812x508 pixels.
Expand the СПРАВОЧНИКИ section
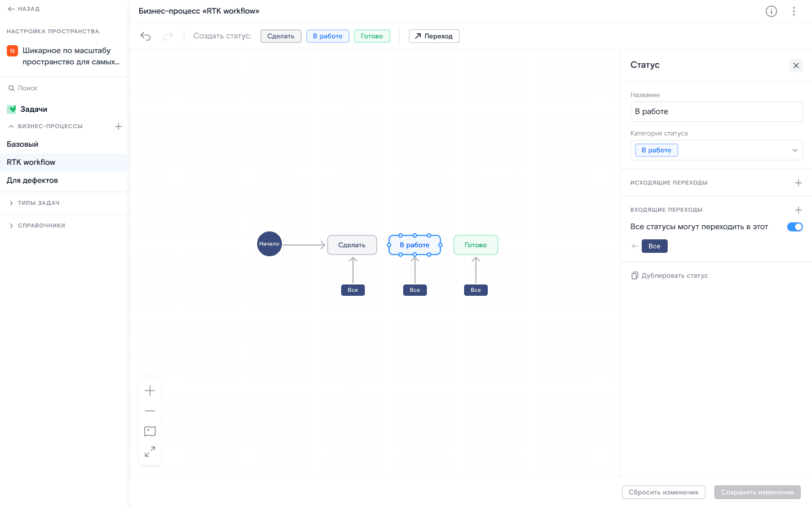point(11,226)
